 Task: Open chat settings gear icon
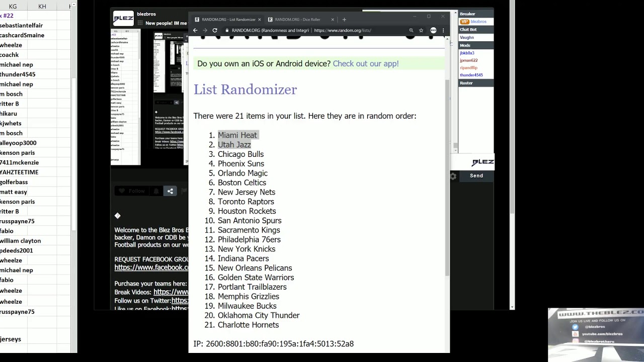tap(453, 176)
